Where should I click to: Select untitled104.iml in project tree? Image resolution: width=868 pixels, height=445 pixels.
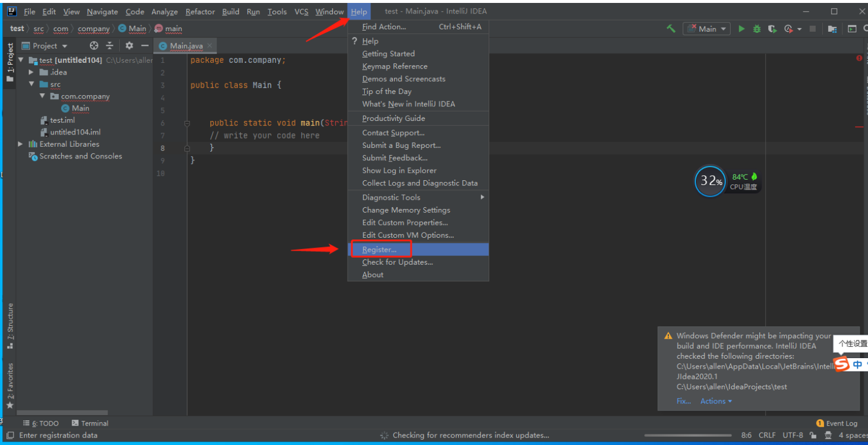click(70, 132)
